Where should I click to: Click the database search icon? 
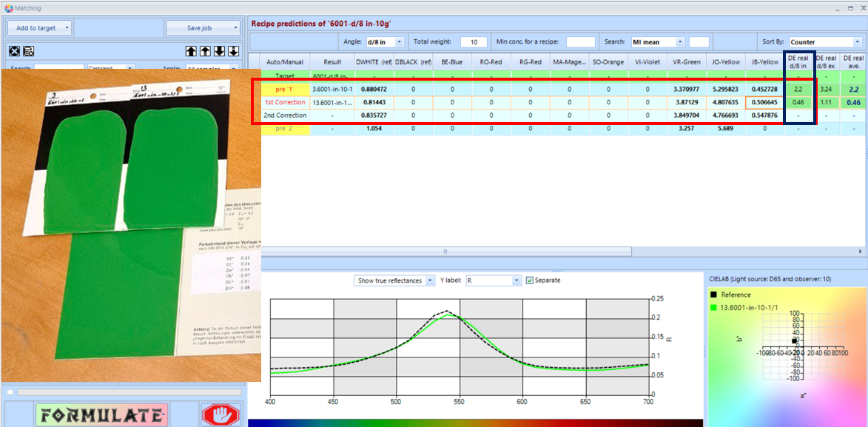point(29,51)
